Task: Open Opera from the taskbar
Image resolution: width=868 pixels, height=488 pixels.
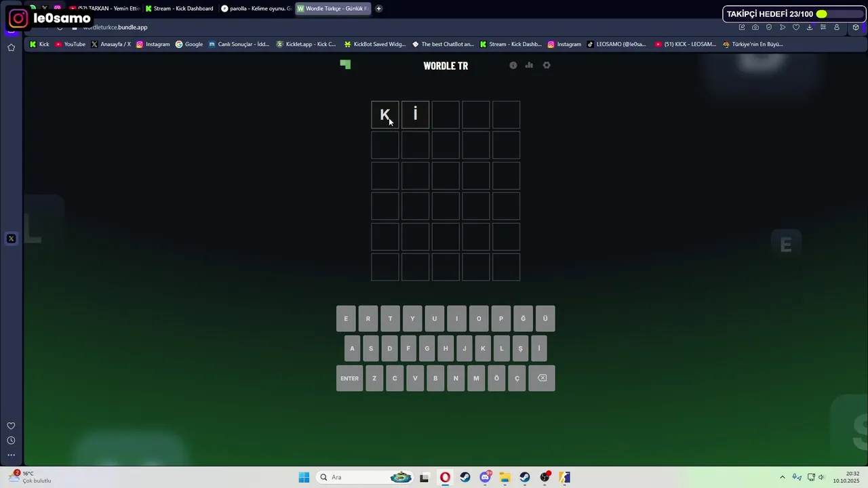Action: [x=445, y=477]
